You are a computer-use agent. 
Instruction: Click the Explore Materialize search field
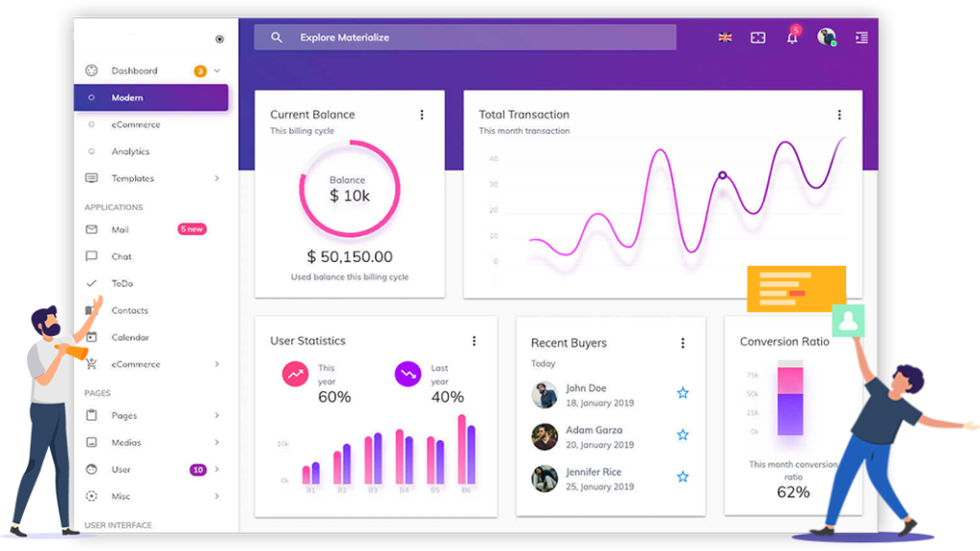(x=479, y=37)
